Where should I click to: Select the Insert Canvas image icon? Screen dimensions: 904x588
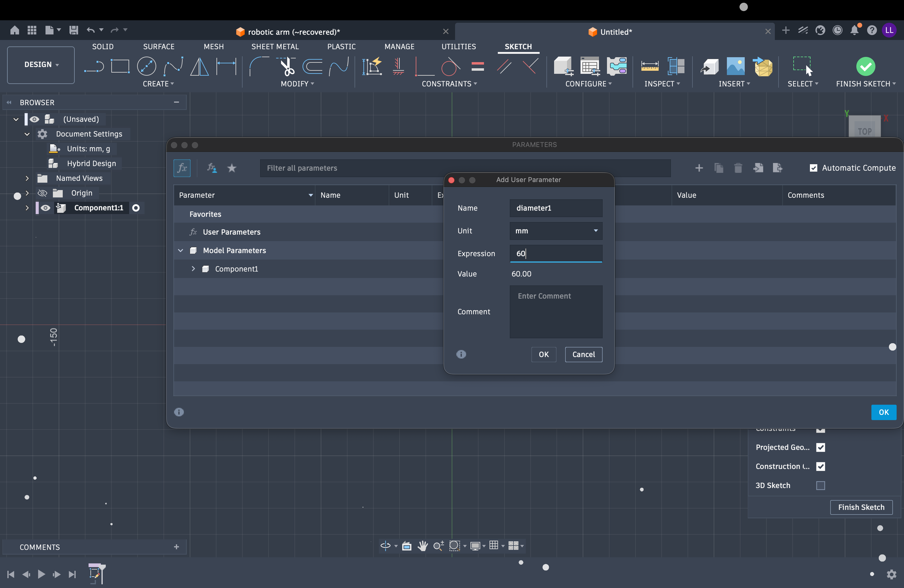tap(736, 66)
